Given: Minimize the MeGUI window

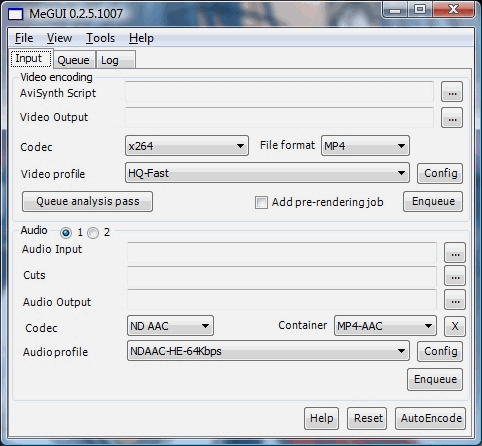Looking at the screenshot, I should [395, 10].
